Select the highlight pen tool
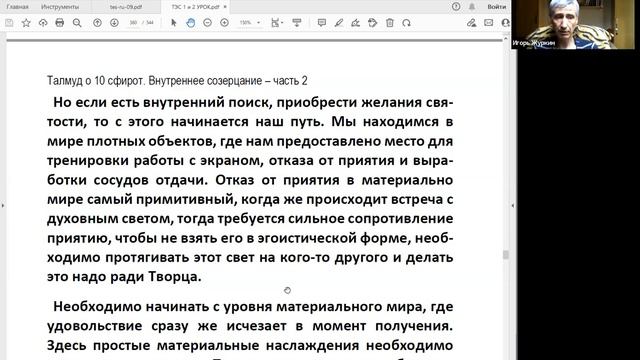The image size is (640, 360). tap(339, 23)
